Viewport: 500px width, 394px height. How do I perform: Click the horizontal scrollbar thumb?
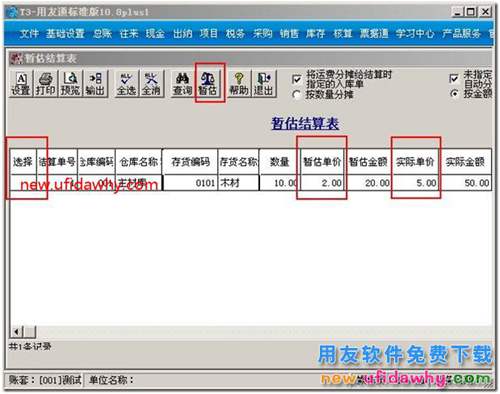coord(29,332)
